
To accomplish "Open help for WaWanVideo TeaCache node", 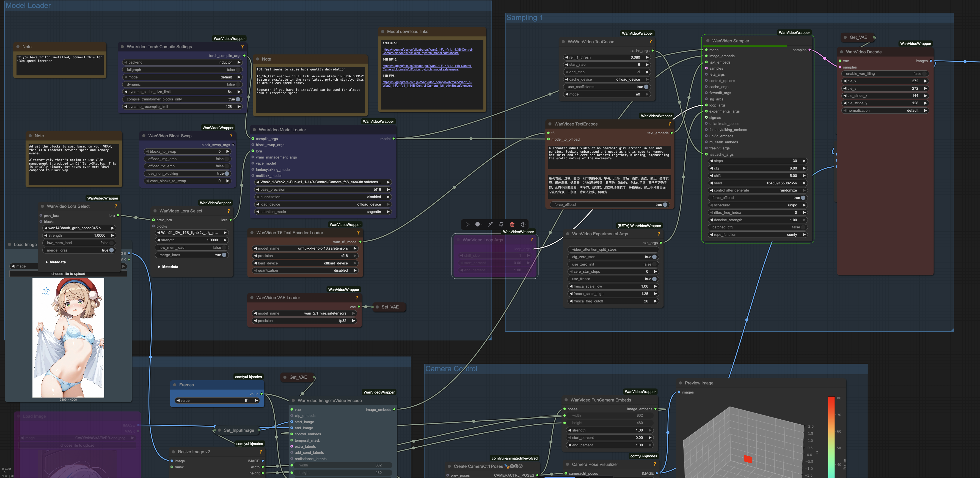I will pyautogui.click(x=651, y=42).
